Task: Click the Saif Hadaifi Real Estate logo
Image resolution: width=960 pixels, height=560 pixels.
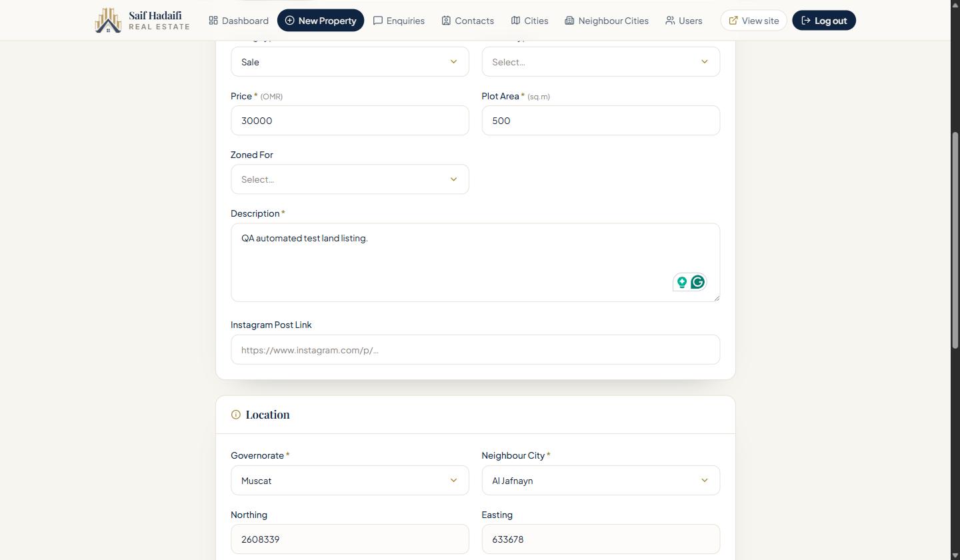Action: [142, 20]
